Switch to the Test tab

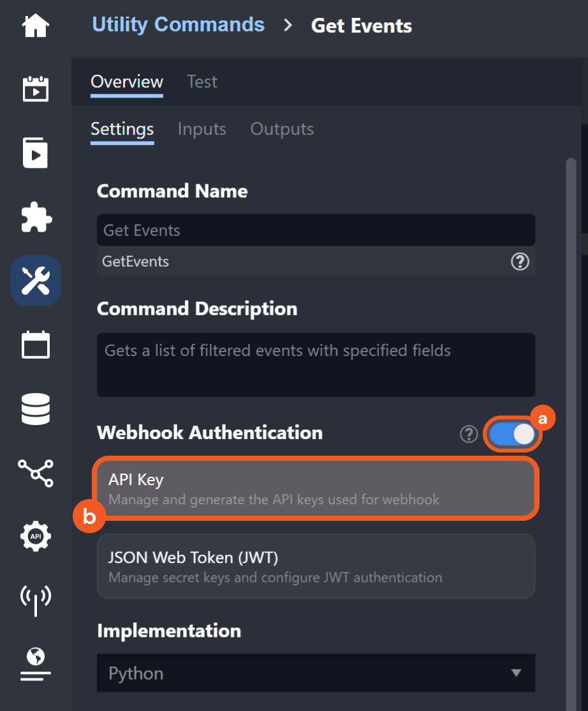coord(202,82)
